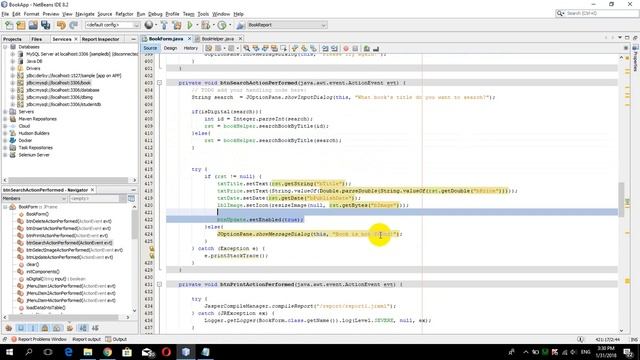Click the Debug Project toolbar icon

[206, 25]
